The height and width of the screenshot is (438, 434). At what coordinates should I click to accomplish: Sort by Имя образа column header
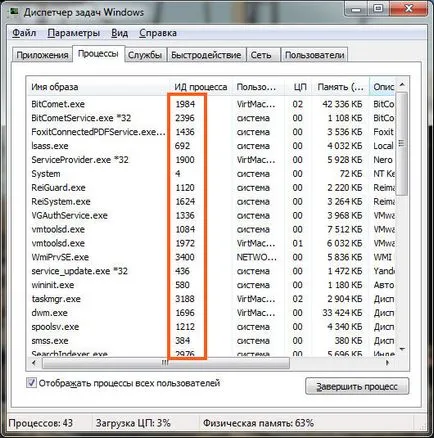point(98,87)
